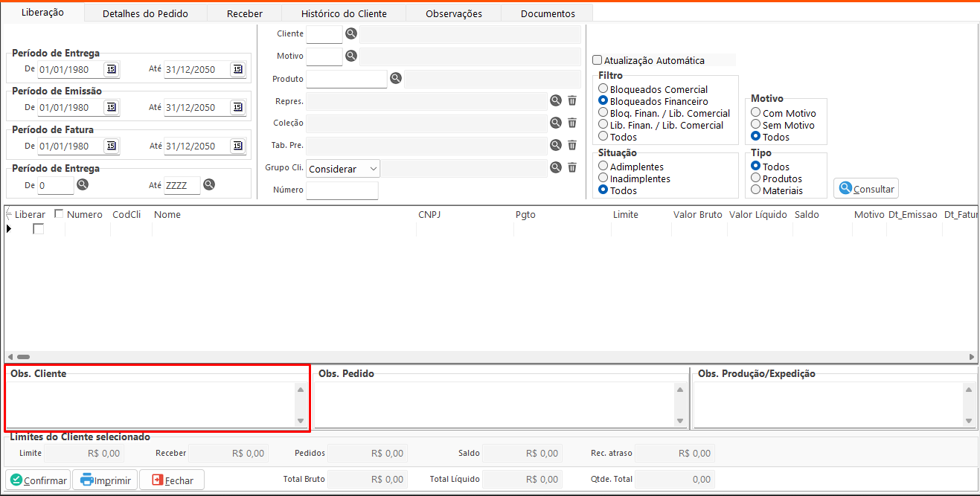This screenshot has width=980, height=496.
Task: Clear the Repres. field with trash icon
Action: click(572, 101)
